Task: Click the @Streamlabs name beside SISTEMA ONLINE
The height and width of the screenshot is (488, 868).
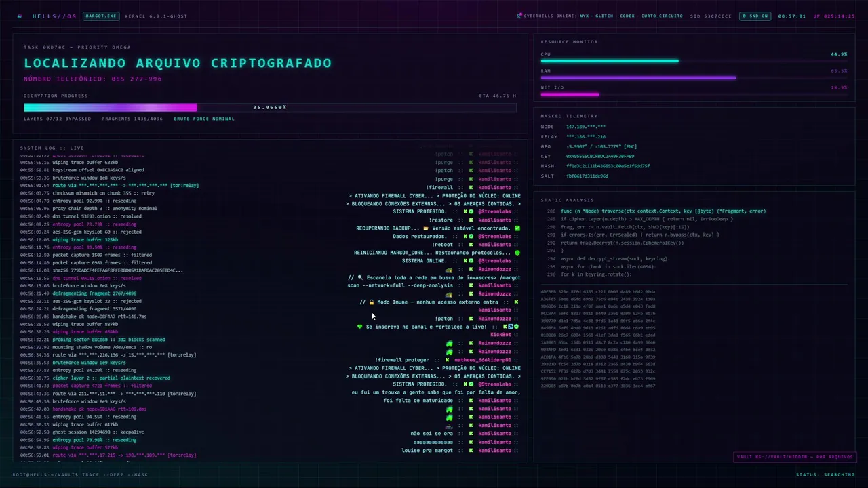Action: point(496,261)
